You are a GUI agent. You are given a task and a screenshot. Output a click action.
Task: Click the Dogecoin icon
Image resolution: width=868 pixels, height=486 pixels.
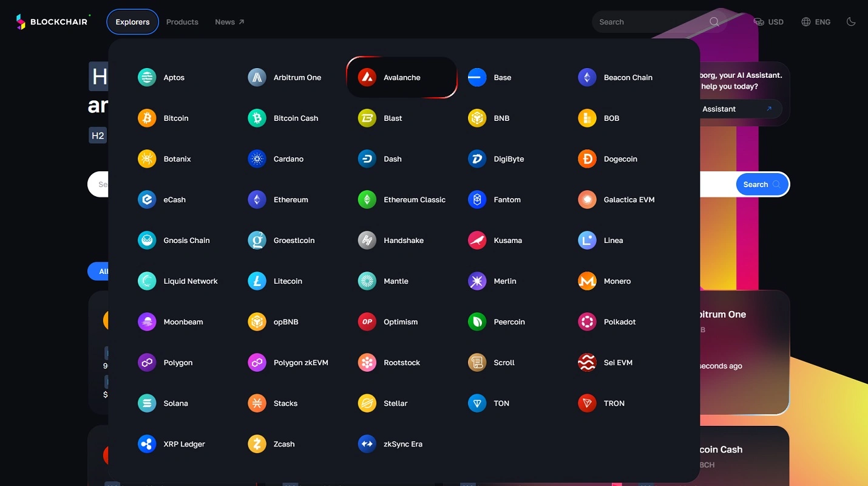[587, 159]
